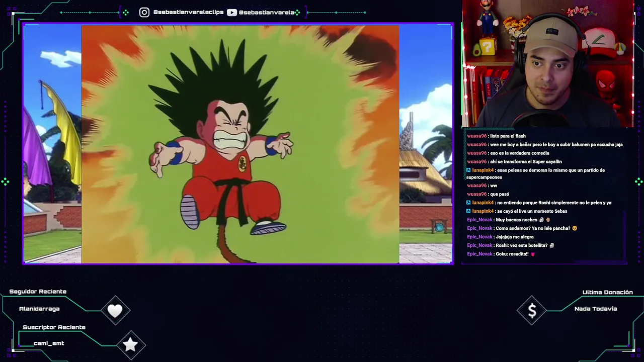The width and height of the screenshot is (644, 362).
Task: Click the streamer webcam feed
Action: (548, 63)
